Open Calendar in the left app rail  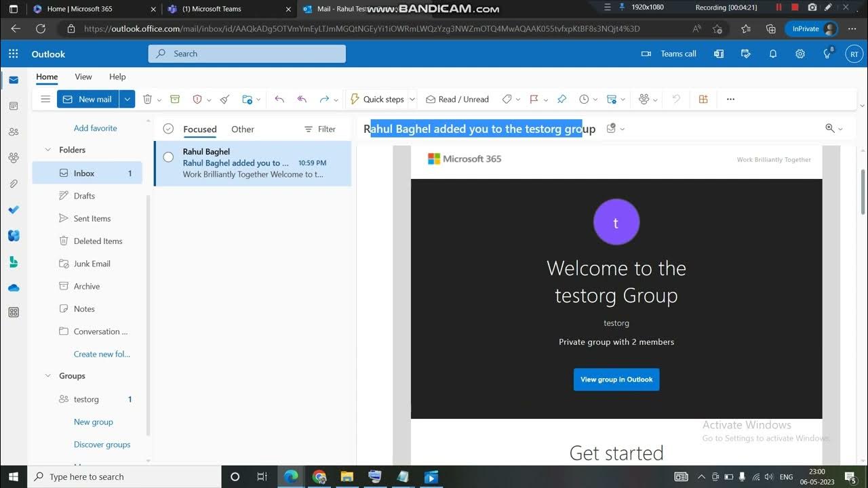tap(14, 106)
